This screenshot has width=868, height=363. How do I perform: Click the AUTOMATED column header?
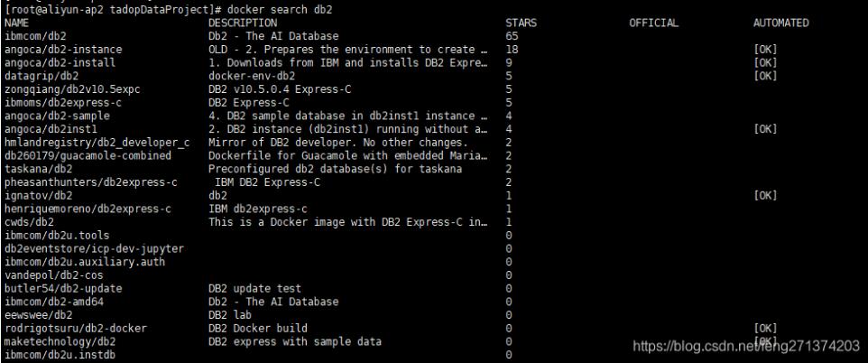tap(780, 22)
